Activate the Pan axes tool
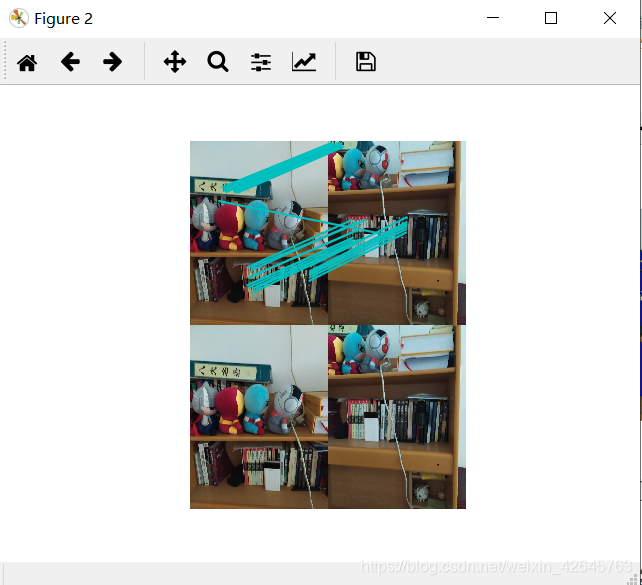This screenshot has width=642, height=585. pyautogui.click(x=175, y=62)
